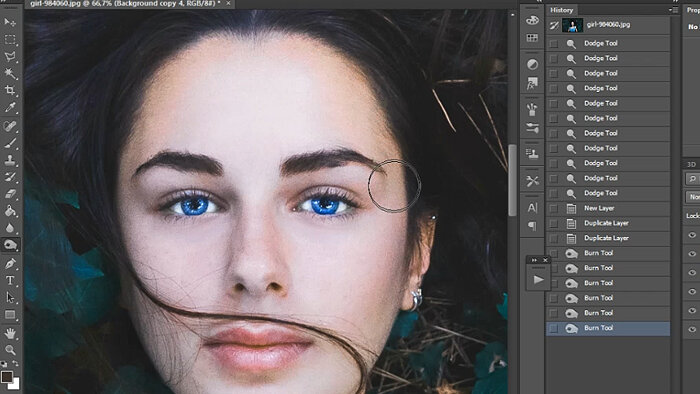The image size is (700, 394).
Task: Select the Magic Wand tool
Action: (10, 73)
